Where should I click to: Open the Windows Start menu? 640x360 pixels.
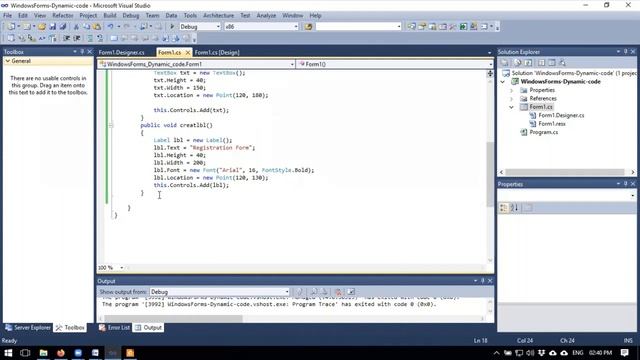pyautogui.click(x=8, y=353)
